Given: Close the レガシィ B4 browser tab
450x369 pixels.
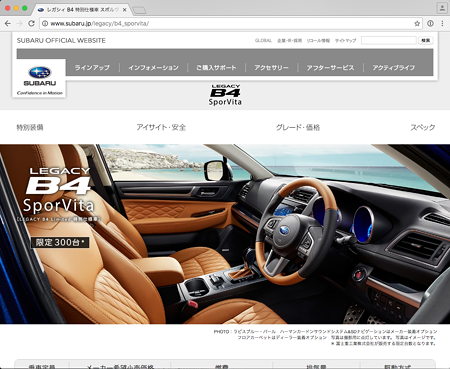Looking at the screenshot, I should coord(124,10).
